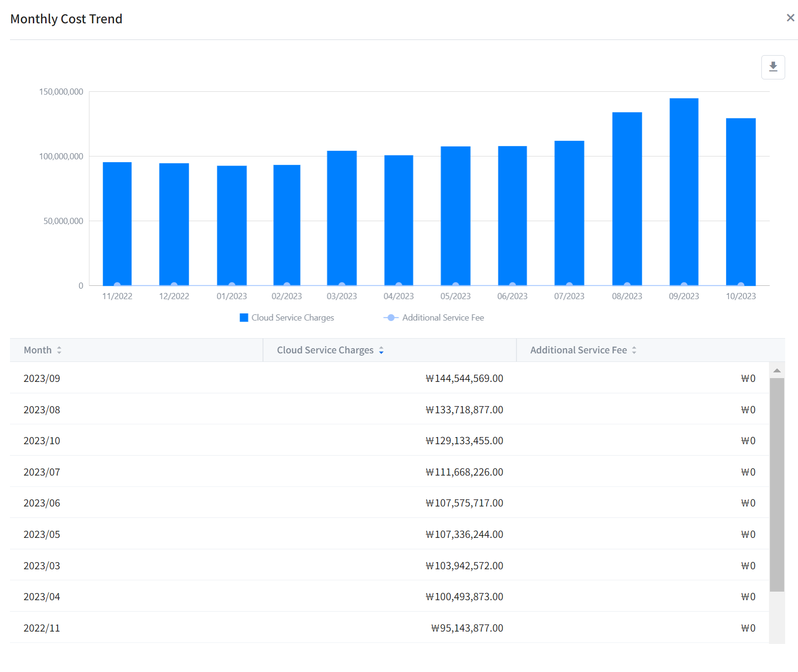
Task: Sort by Month column sort icon
Action: (59, 350)
